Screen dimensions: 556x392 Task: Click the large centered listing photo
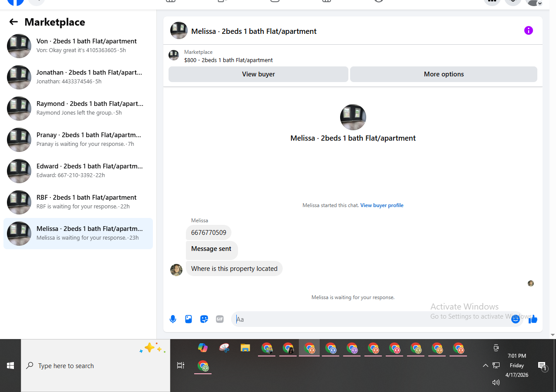[353, 117]
